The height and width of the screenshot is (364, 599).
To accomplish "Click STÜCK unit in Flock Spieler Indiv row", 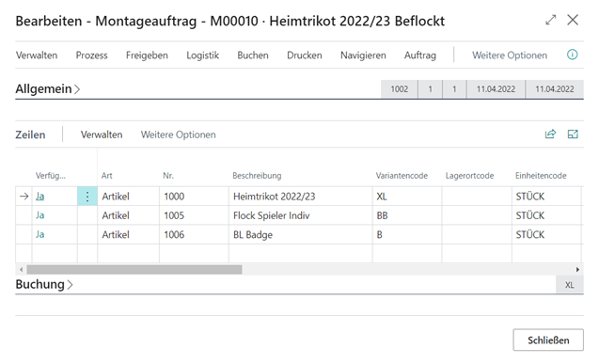I will pyautogui.click(x=546, y=215).
